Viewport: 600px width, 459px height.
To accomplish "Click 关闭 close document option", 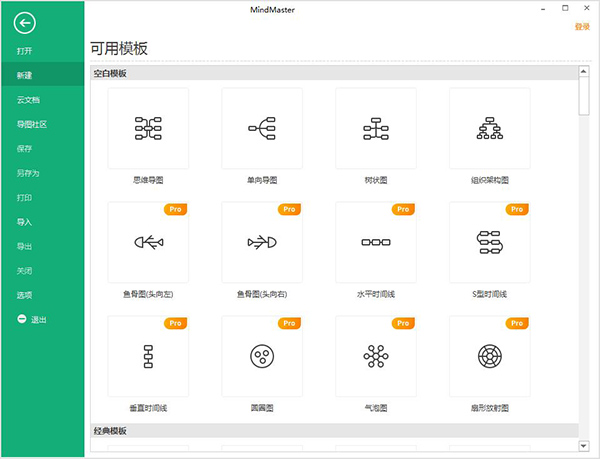I will tap(24, 271).
